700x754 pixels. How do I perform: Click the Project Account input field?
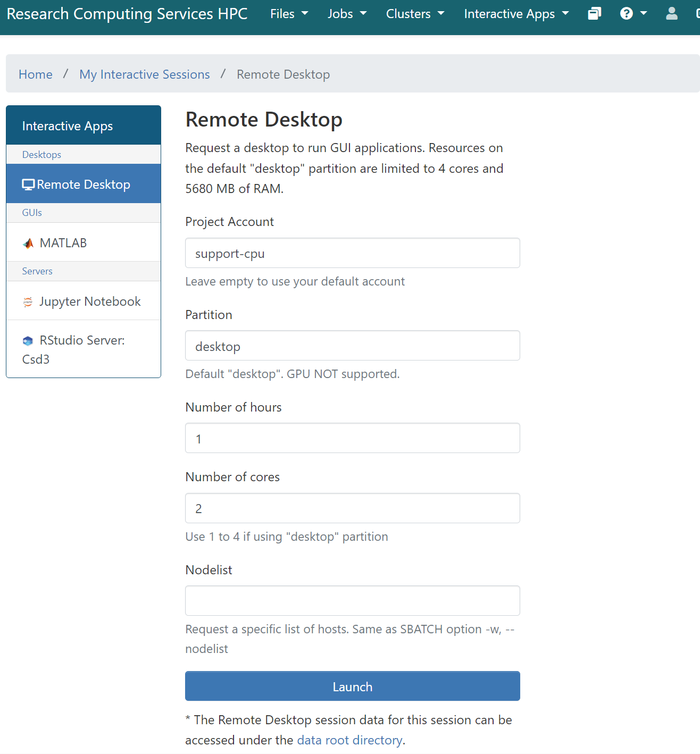click(352, 253)
